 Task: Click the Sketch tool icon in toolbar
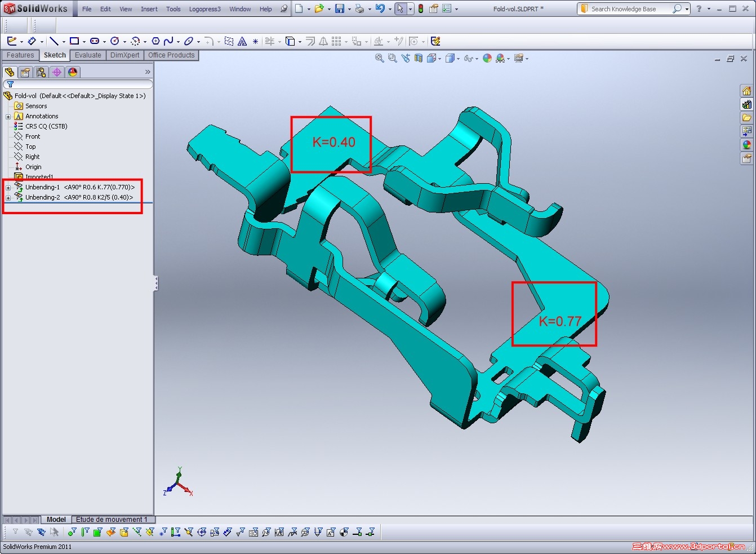(11, 41)
